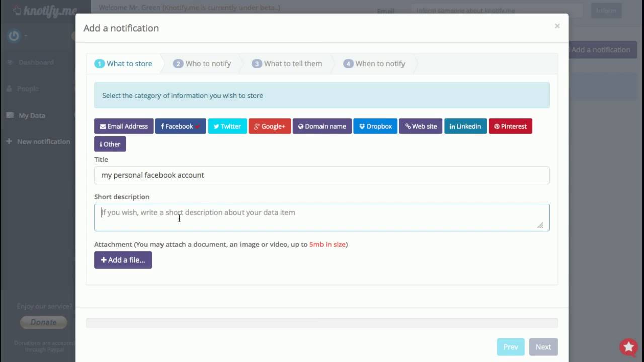Click the red star badge icon

tap(628, 347)
